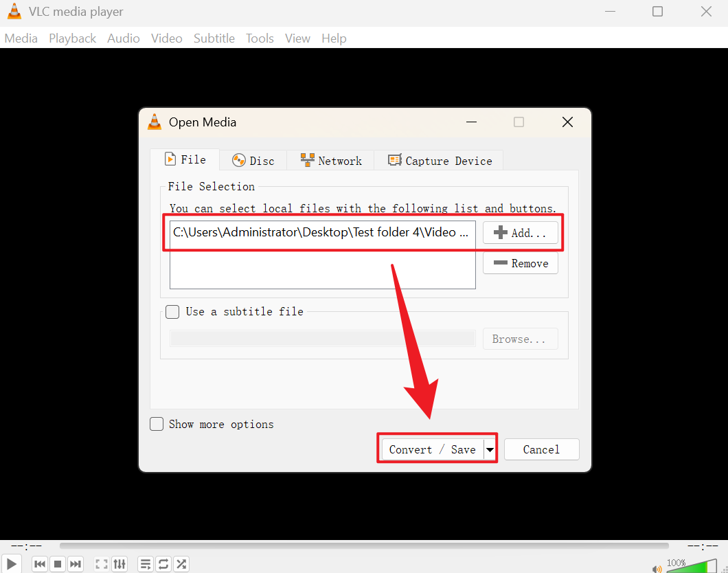Open the Help menu
The height and width of the screenshot is (573, 728).
coord(334,38)
